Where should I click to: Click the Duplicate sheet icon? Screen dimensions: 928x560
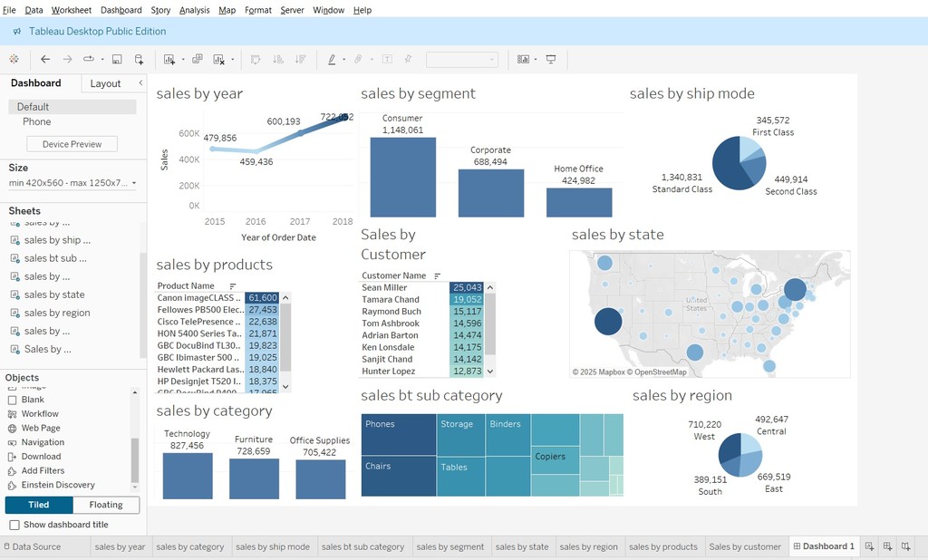tap(197, 59)
